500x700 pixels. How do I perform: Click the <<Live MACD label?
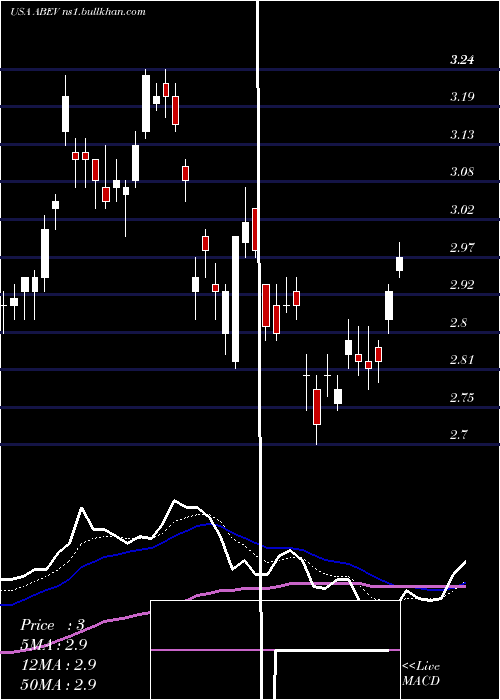pos(421,673)
